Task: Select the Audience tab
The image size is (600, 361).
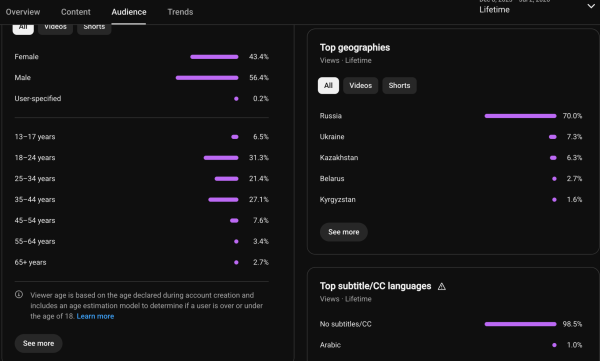Action: 129,12
